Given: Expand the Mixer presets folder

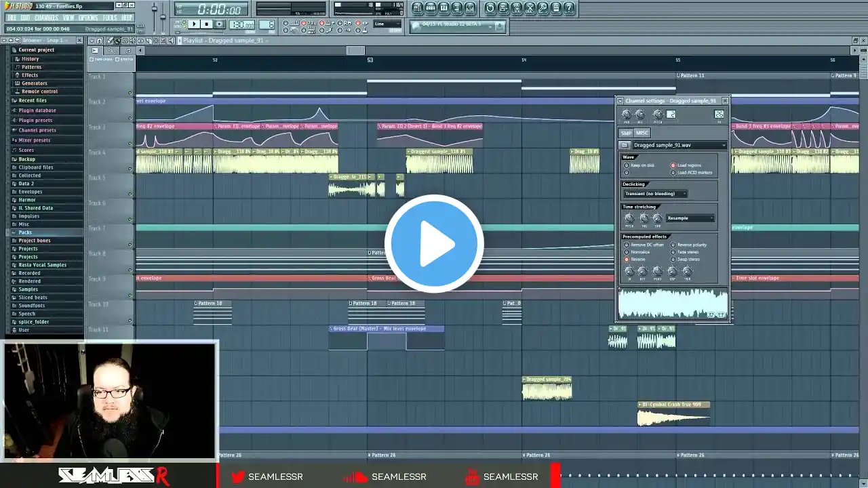Looking at the screenshot, I should (x=35, y=140).
